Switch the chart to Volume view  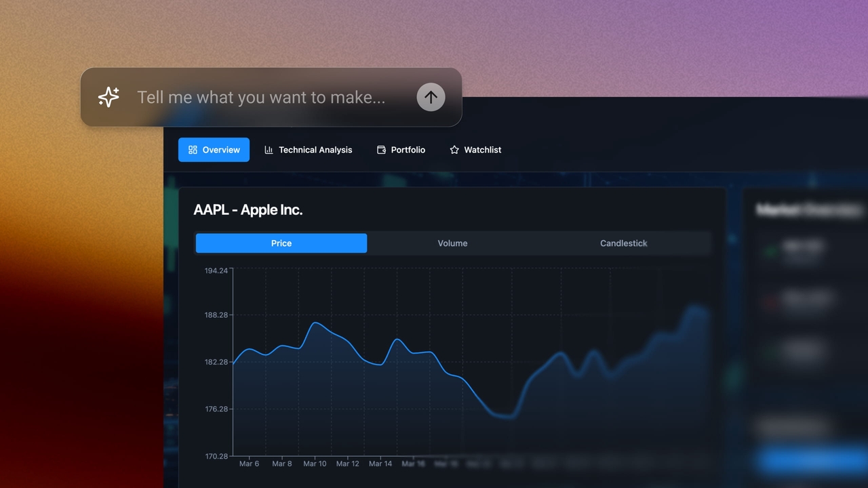(452, 243)
